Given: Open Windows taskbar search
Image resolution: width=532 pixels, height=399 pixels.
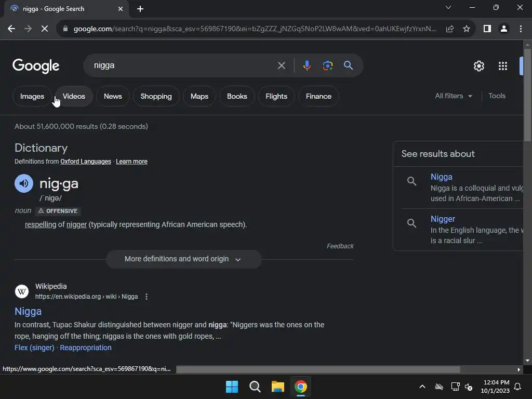Looking at the screenshot, I should point(255,387).
